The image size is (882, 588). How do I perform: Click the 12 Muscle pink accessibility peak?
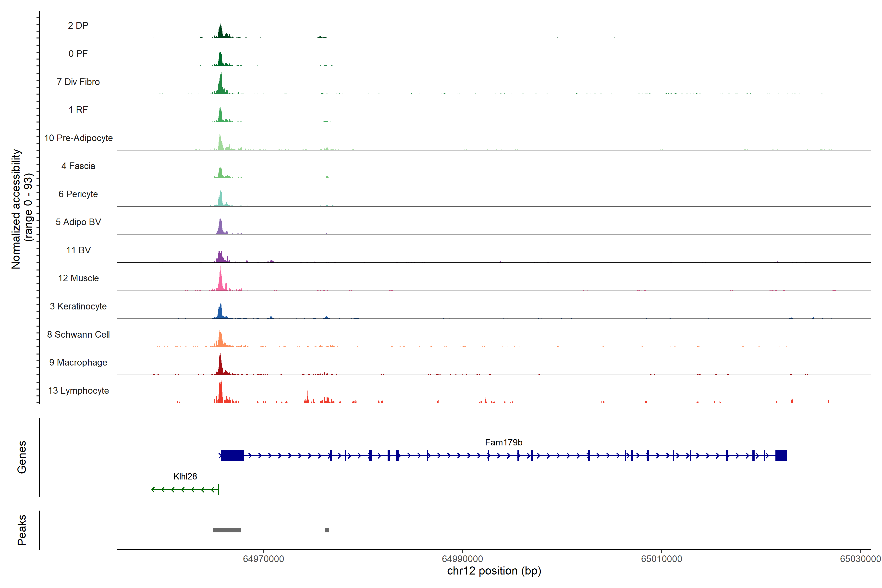220,281
